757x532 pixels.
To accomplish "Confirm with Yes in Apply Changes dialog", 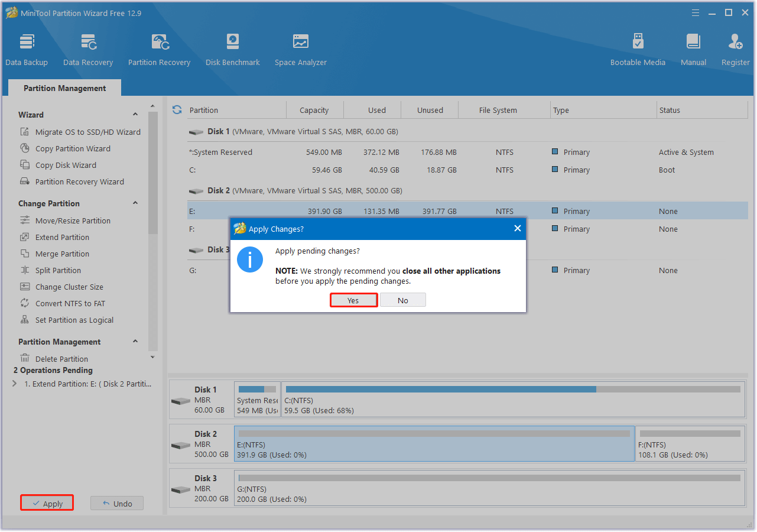I will tap(353, 300).
